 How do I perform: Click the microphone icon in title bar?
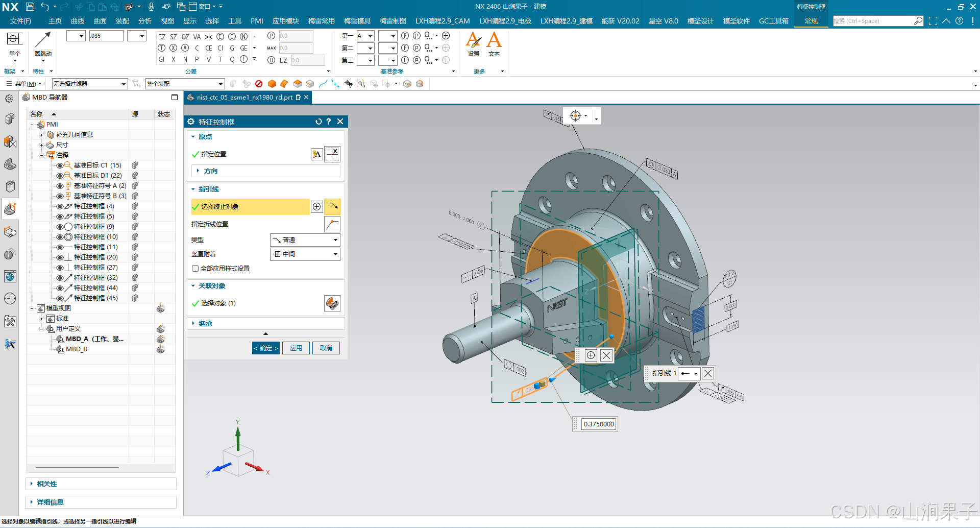[151, 7]
